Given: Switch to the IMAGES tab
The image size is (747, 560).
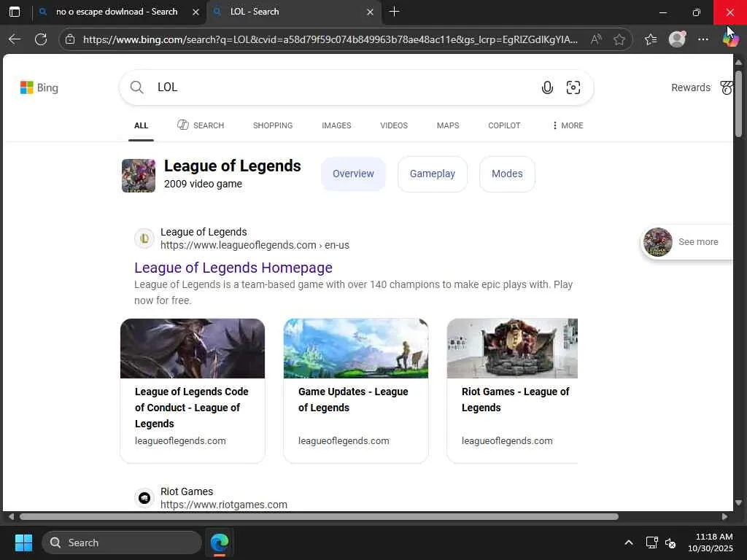Looking at the screenshot, I should pyautogui.click(x=336, y=125).
